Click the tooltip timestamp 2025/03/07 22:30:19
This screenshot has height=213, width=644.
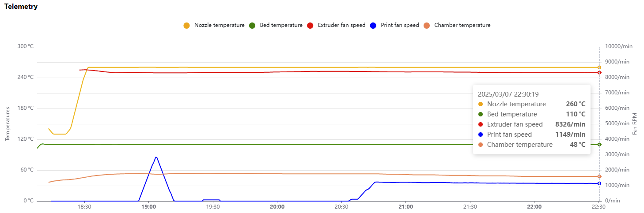point(508,94)
